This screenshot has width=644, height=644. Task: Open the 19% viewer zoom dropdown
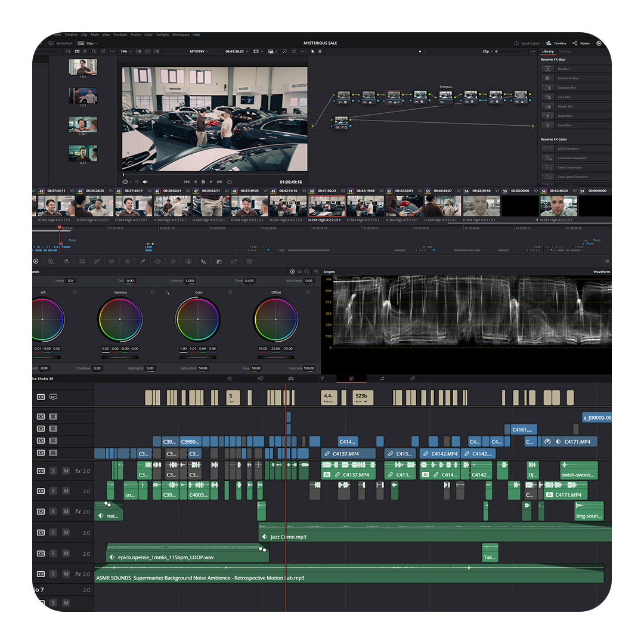click(x=126, y=51)
